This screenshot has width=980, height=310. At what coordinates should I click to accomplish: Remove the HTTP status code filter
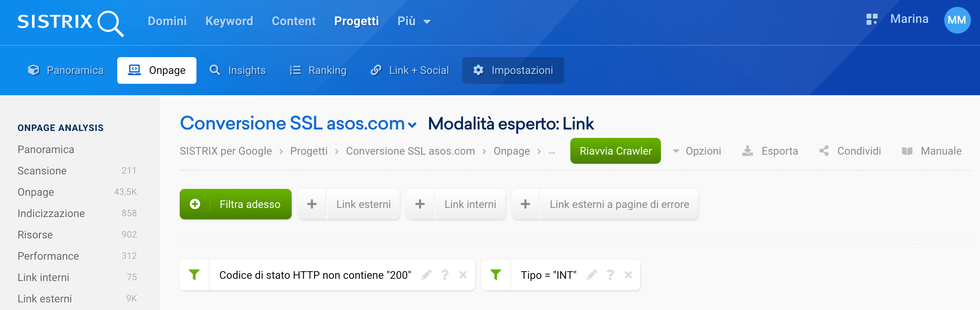coord(463,275)
